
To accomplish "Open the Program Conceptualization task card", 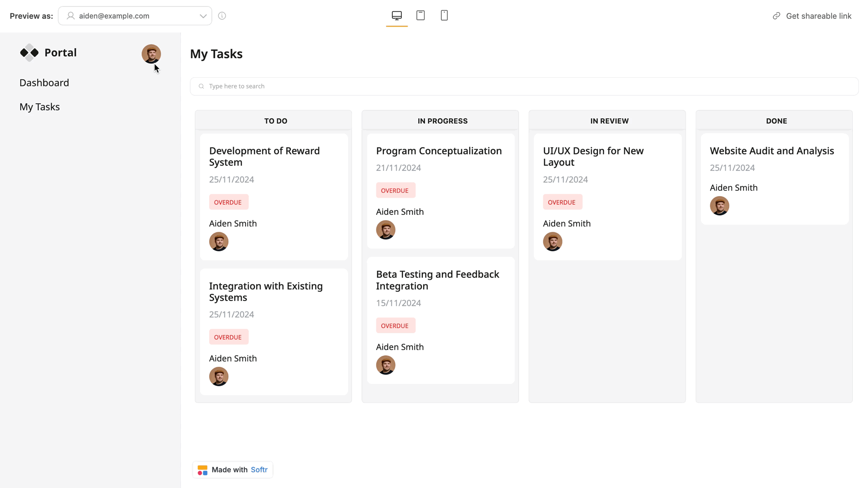I will coord(439,151).
